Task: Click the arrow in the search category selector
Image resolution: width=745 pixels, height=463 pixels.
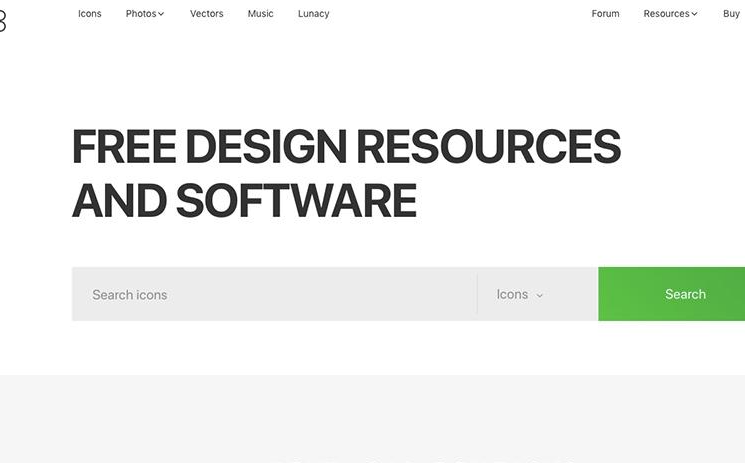Action: tap(540, 295)
